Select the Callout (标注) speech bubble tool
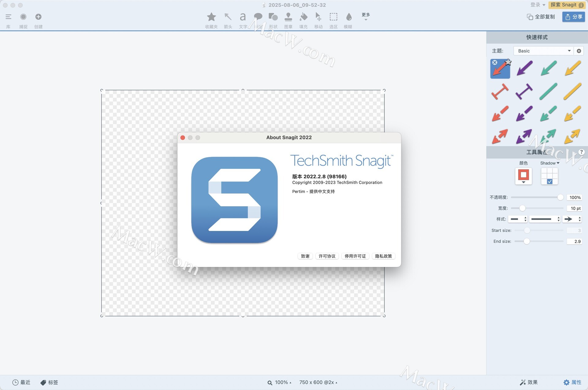 258,17
